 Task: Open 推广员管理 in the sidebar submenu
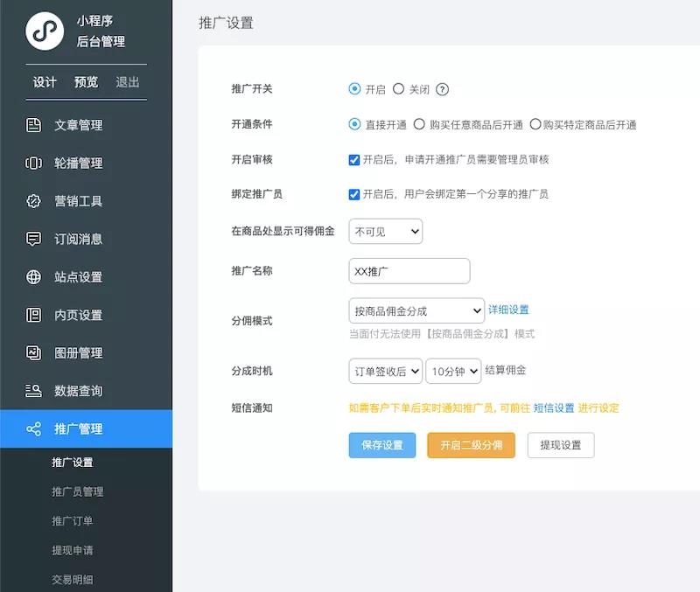77,491
